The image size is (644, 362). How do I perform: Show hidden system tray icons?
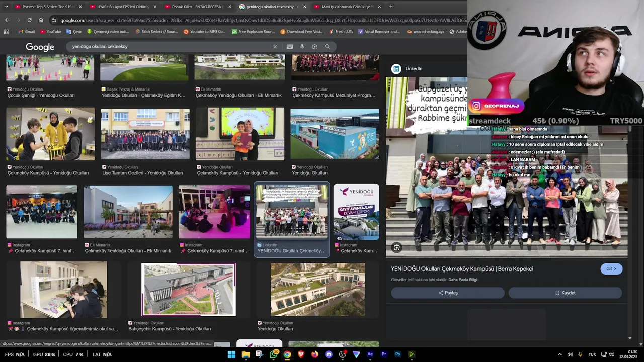pos(559,354)
